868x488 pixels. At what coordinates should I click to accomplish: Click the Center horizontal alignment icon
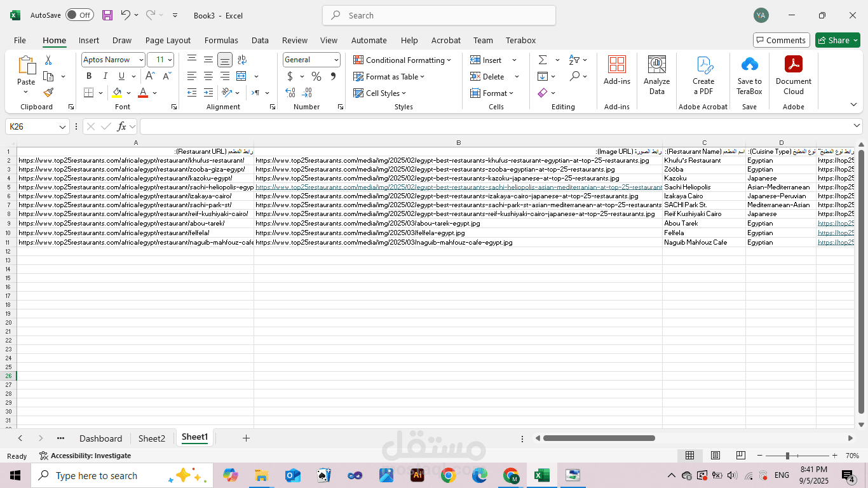pyautogui.click(x=208, y=76)
